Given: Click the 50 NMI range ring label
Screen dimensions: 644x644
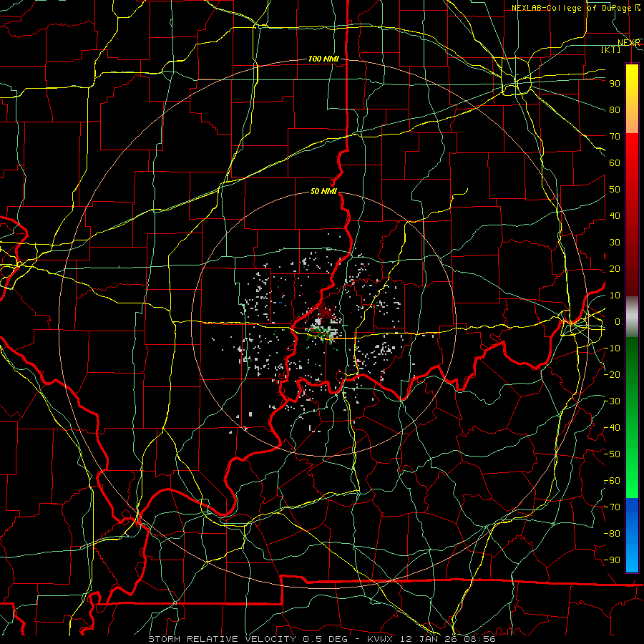Looking at the screenshot, I should (x=323, y=191).
